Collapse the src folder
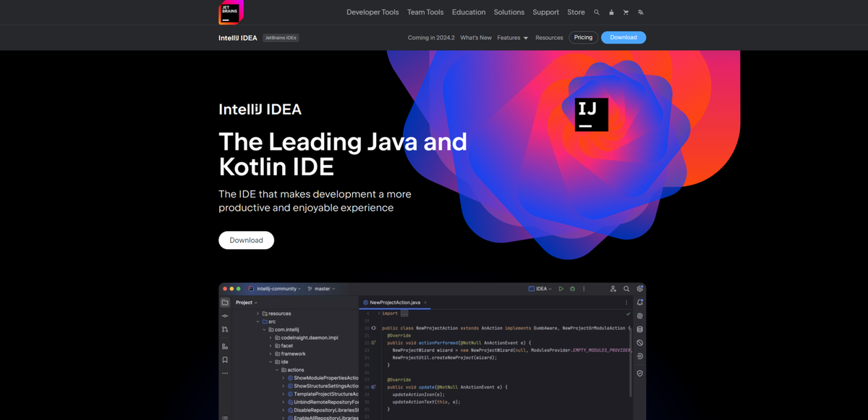Image resolution: width=868 pixels, height=420 pixels. click(258, 322)
